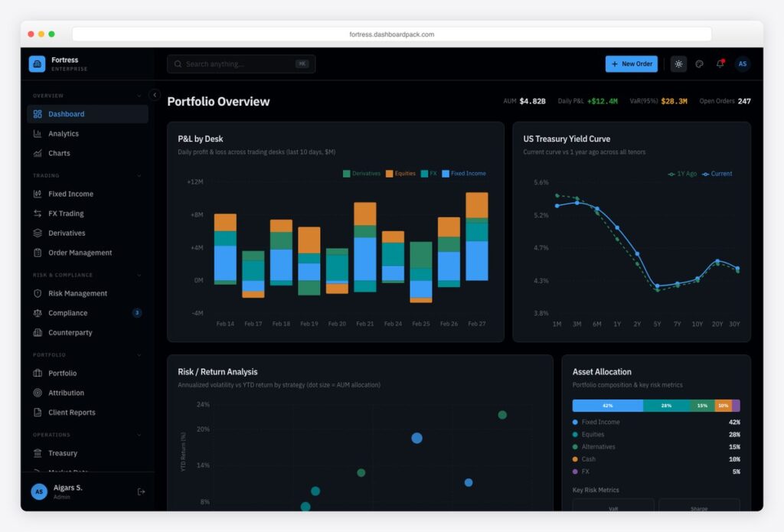784x532 pixels.
Task: Click the Fortress logo icon
Action: click(37, 64)
